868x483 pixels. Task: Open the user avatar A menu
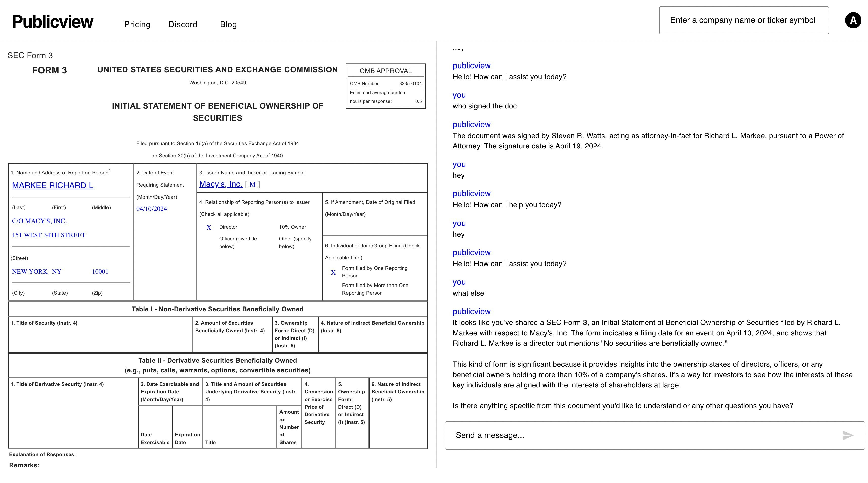tap(853, 20)
